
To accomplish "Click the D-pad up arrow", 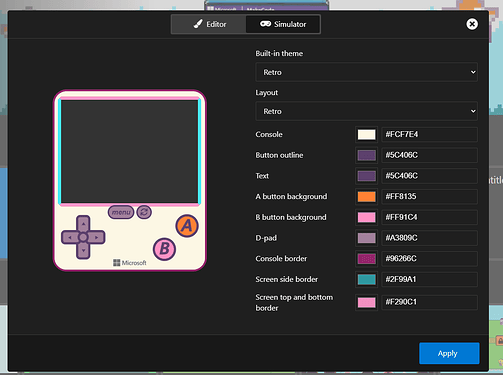I will 83,223.
